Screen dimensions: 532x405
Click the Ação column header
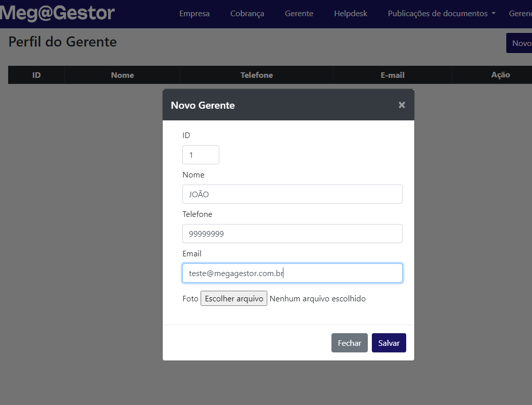[500, 75]
